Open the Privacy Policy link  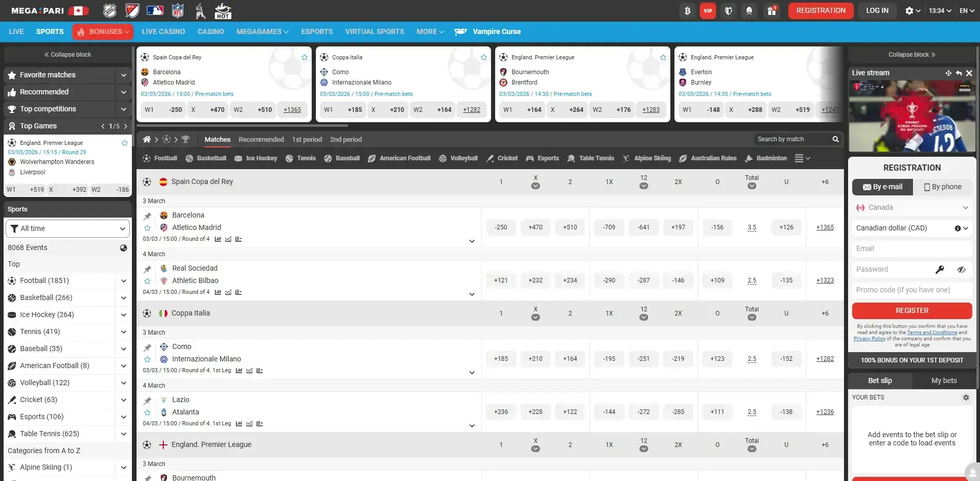click(869, 339)
